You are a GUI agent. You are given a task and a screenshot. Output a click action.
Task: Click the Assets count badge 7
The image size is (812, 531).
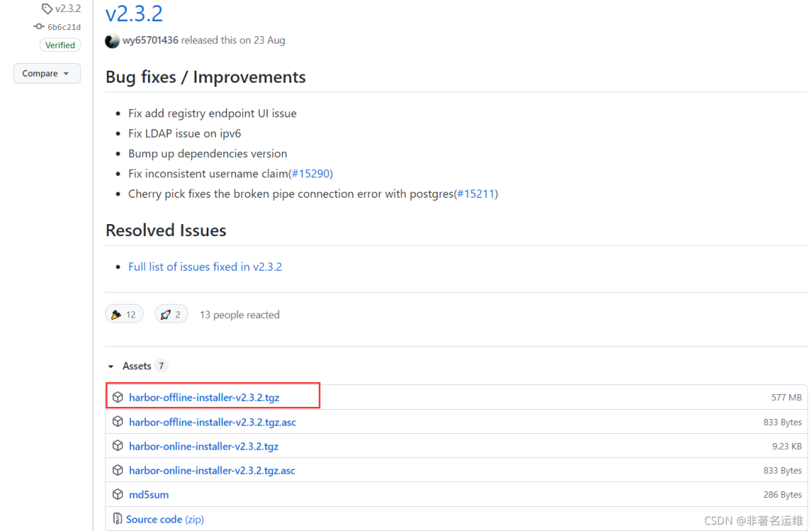pos(161,366)
